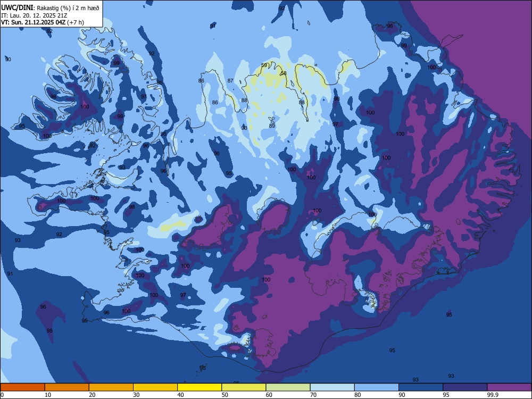Choose the purple above-99.9 legend swatch
532x399 pixels.
point(509,387)
